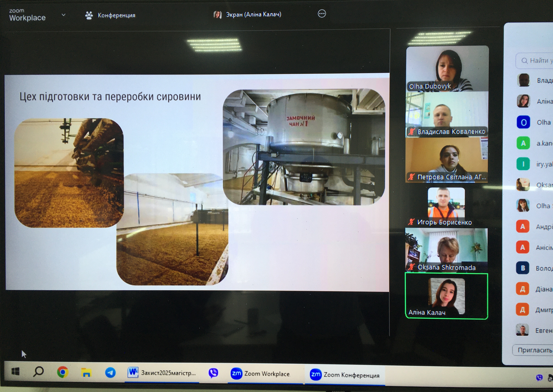Click muted mic icon on Игорь Борисенко
The image size is (553, 392).
coord(411,222)
